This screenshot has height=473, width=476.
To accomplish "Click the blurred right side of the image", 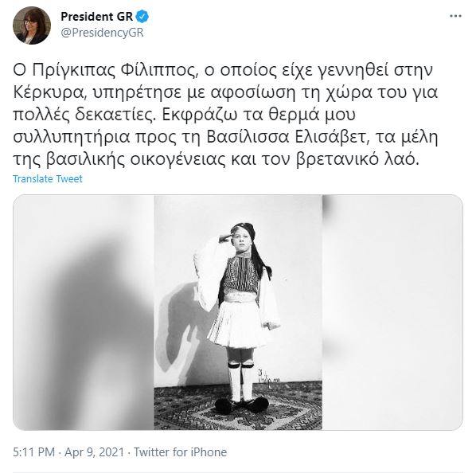I will click(x=392, y=312).
